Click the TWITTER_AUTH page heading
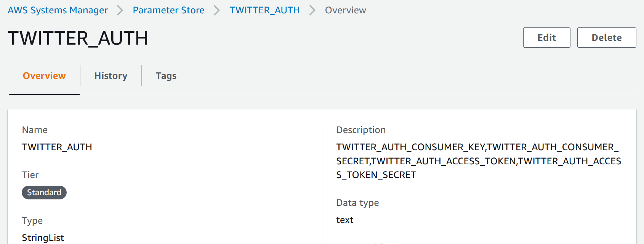 pyautogui.click(x=78, y=39)
